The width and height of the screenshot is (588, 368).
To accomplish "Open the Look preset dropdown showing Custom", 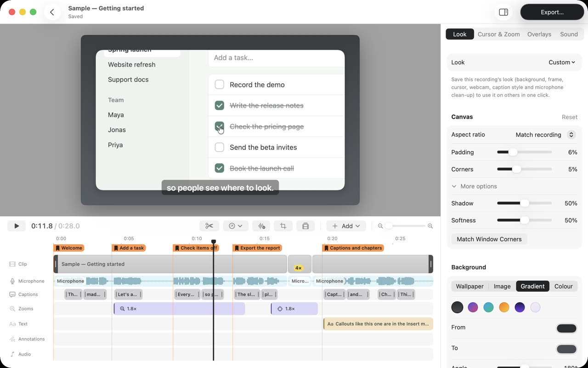I will point(561,62).
